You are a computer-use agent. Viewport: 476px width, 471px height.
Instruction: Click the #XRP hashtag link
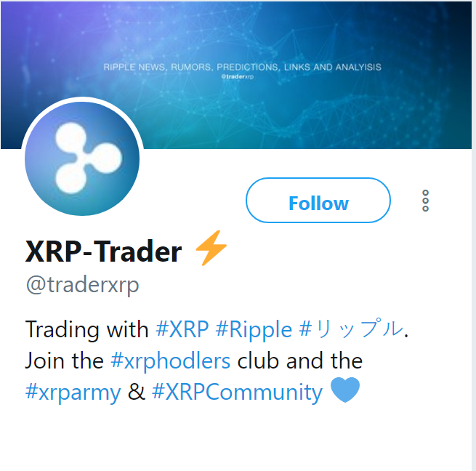(182, 329)
